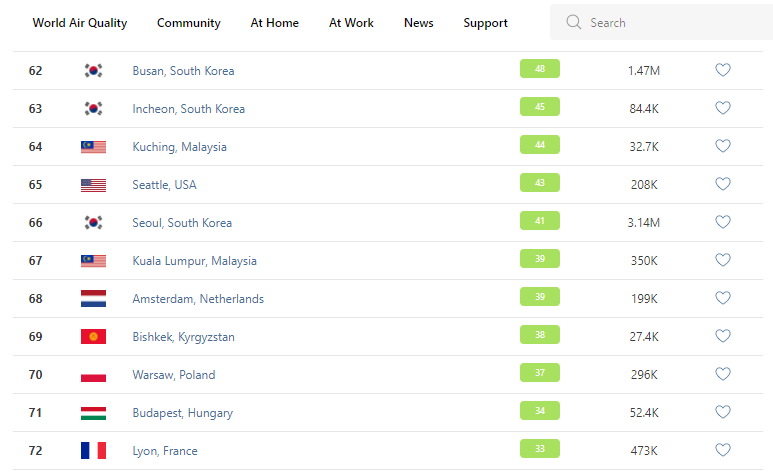Open the Support menu item
The height and width of the screenshot is (475, 773).
pyautogui.click(x=485, y=23)
